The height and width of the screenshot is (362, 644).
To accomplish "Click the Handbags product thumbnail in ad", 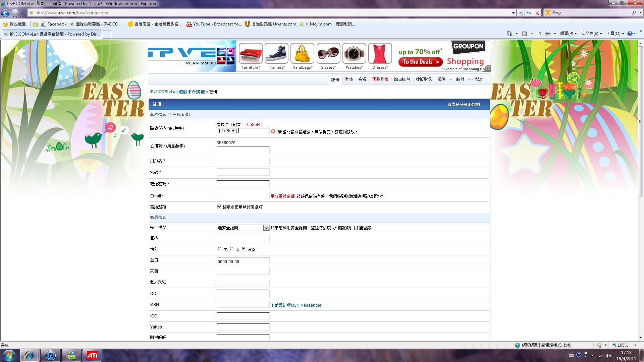I will coord(302,54).
